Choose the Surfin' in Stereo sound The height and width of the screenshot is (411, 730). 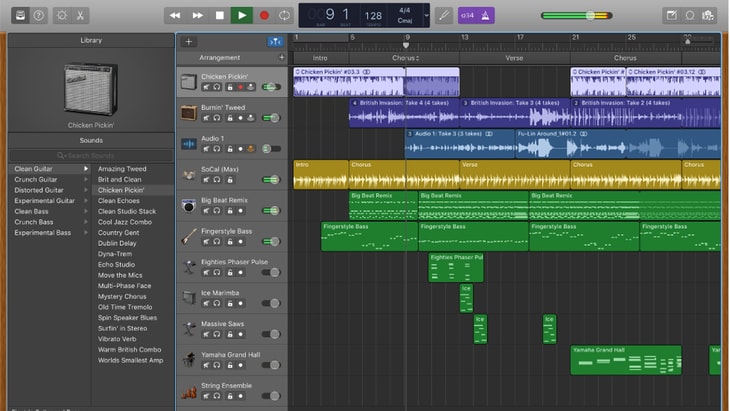tap(122, 329)
